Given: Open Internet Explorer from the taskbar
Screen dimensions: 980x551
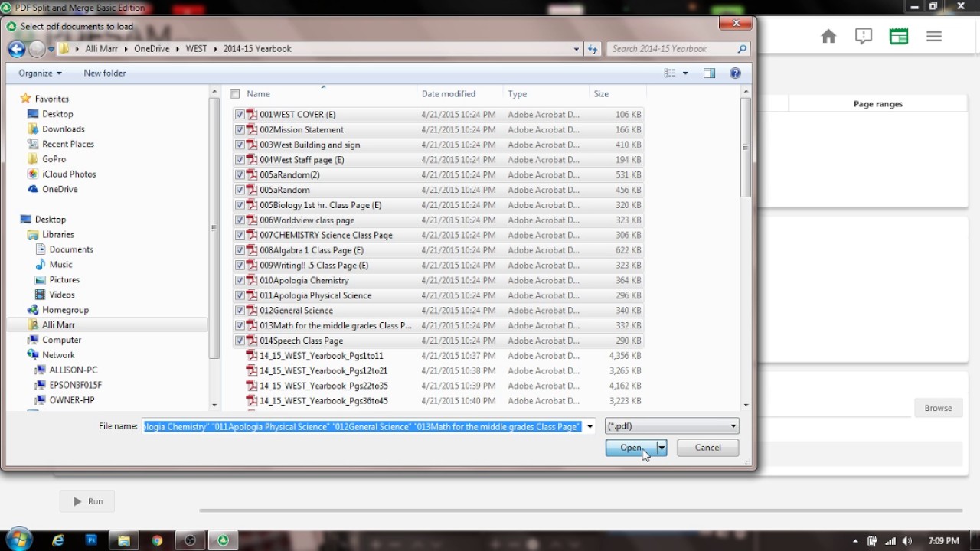Looking at the screenshot, I should (58, 540).
